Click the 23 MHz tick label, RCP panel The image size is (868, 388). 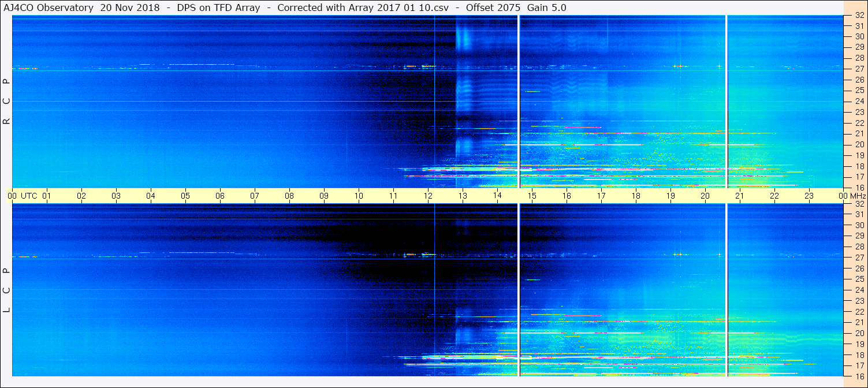(859, 112)
